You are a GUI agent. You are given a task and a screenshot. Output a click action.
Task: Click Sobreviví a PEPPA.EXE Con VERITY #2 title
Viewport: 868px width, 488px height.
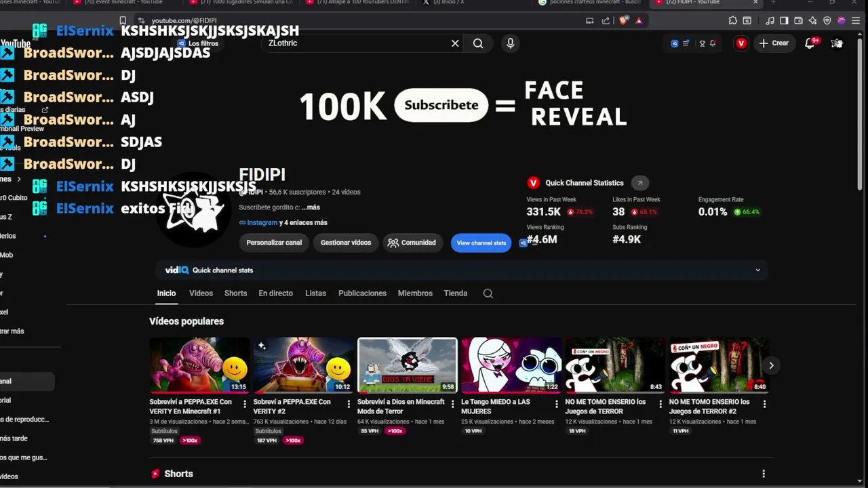click(292, 407)
